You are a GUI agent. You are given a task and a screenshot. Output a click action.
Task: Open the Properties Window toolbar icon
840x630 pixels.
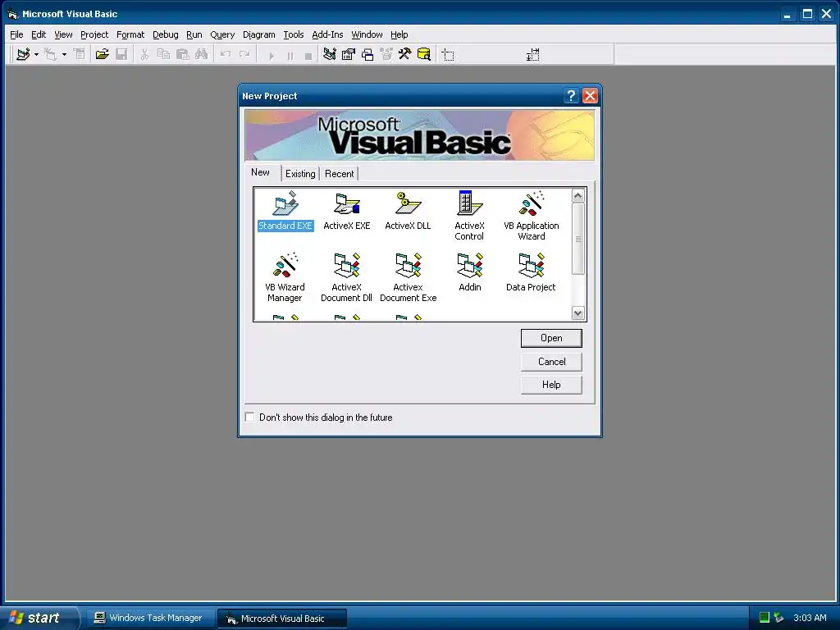(x=348, y=54)
